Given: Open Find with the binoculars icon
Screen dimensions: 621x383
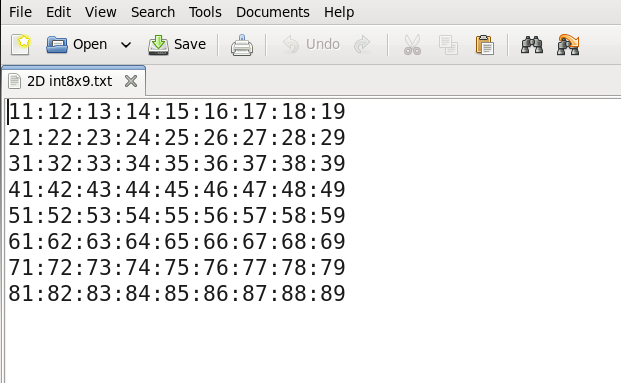Looking at the screenshot, I should [531, 45].
